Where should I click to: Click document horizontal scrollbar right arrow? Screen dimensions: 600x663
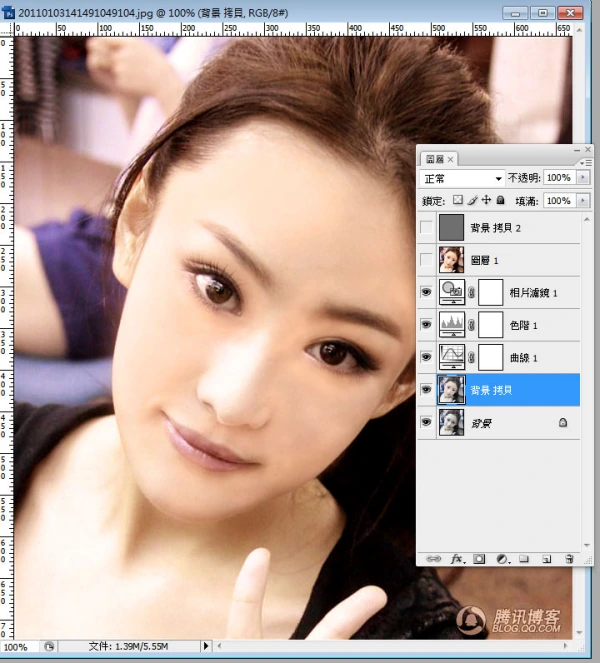565,646
